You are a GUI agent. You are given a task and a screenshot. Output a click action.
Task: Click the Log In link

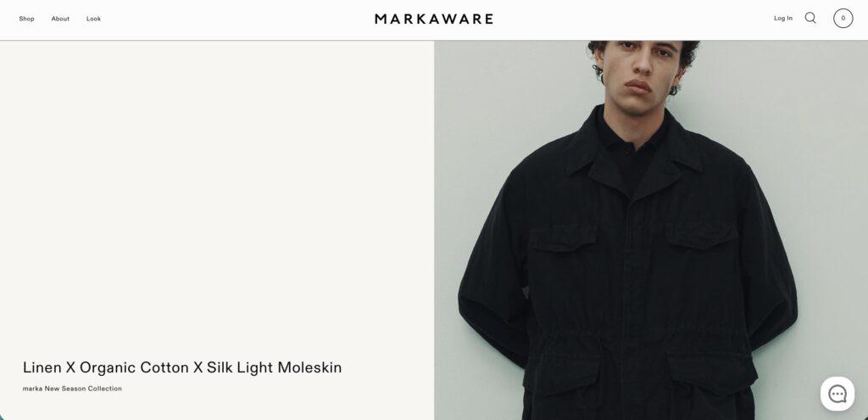tap(782, 19)
